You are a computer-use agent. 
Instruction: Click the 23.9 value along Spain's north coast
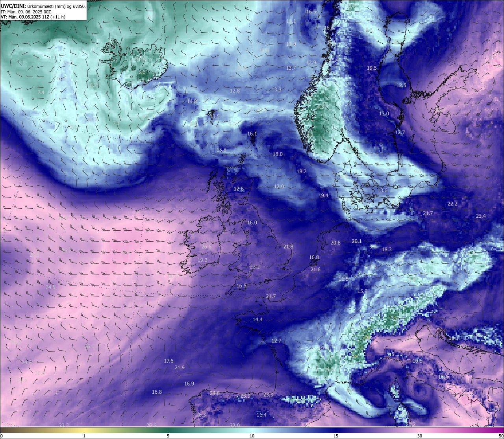tap(245, 396)
